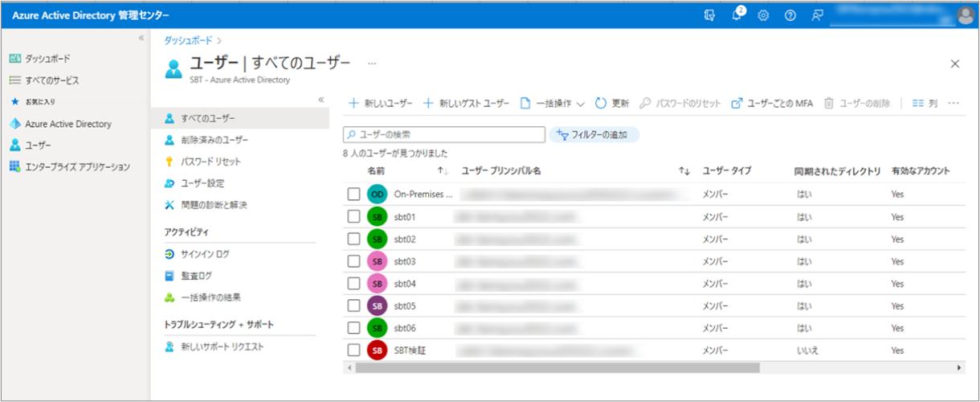The height and width of the screenshot is (402, 980).
Task: Click the SB avatar of sbt01
Action: point(377,216)
